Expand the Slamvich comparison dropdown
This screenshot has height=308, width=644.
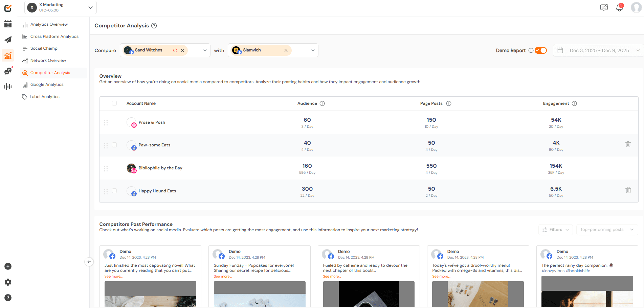click(312, 50)
